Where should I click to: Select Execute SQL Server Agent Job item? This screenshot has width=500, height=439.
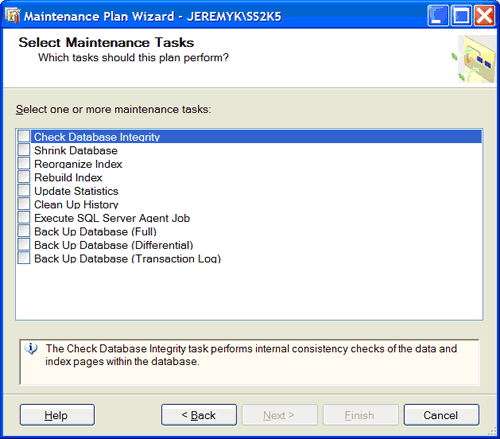[112, 218]
